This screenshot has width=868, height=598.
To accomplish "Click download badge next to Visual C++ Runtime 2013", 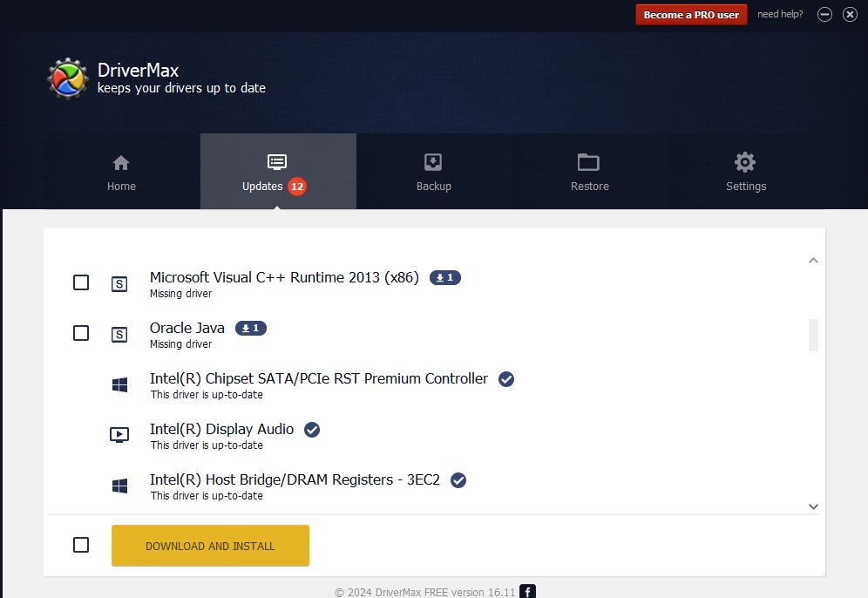I will tap(445, 277).
